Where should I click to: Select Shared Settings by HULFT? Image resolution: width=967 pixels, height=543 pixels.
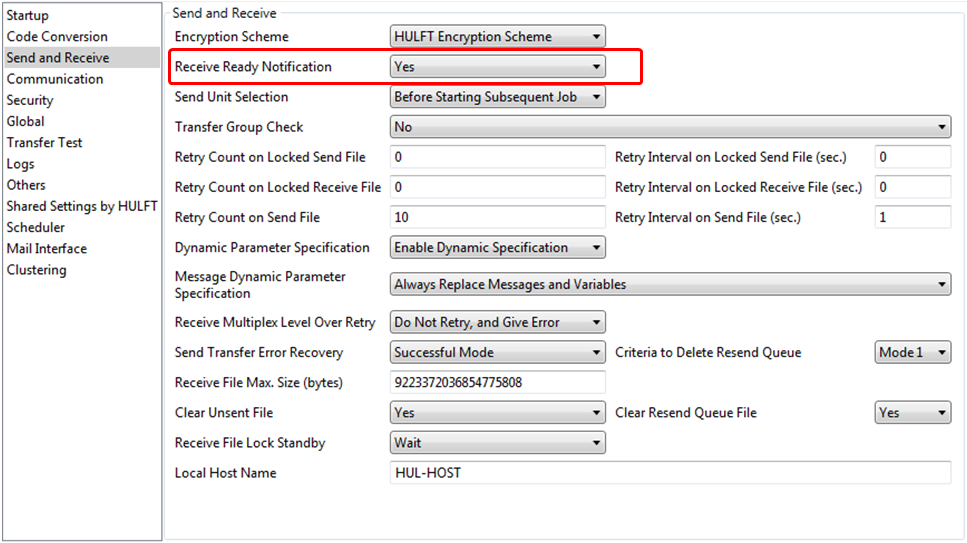tap(82, 206)
